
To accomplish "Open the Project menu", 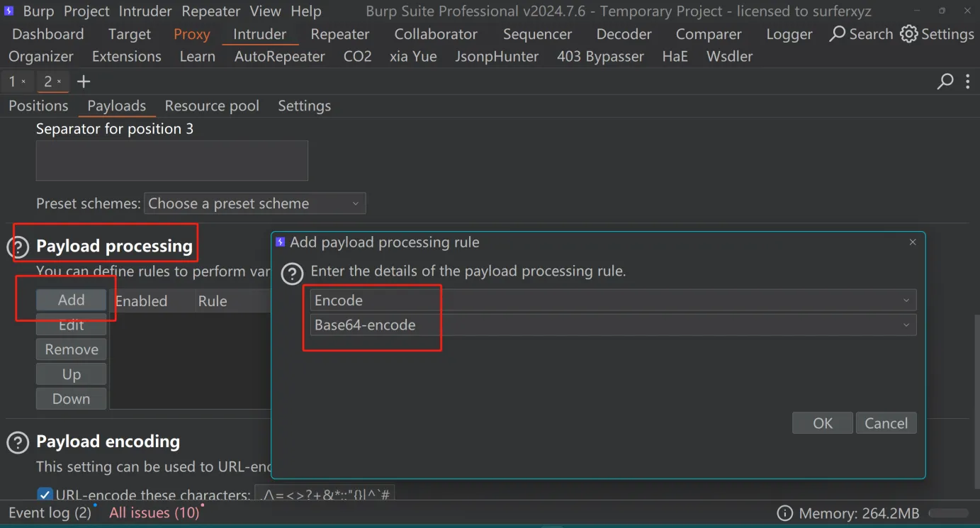I will coord(86,11).
